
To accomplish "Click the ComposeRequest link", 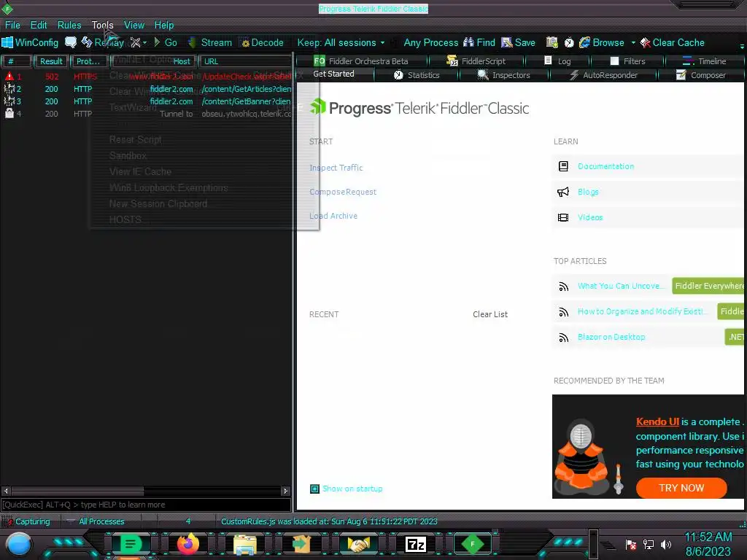I will coord(343,192).
